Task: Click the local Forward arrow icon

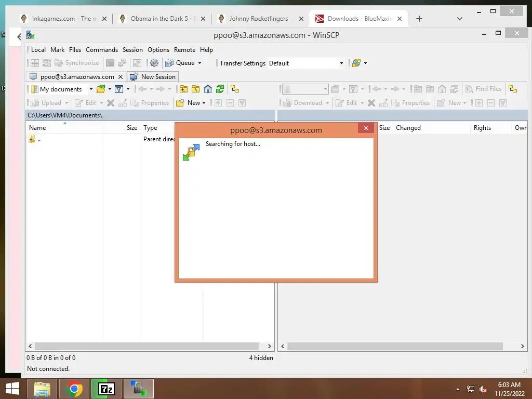Action: coord(161,89)
